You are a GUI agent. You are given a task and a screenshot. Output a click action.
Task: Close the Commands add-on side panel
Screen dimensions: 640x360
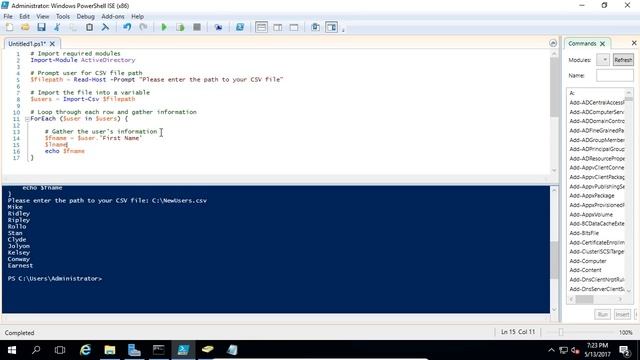click(x=634, y=43)
